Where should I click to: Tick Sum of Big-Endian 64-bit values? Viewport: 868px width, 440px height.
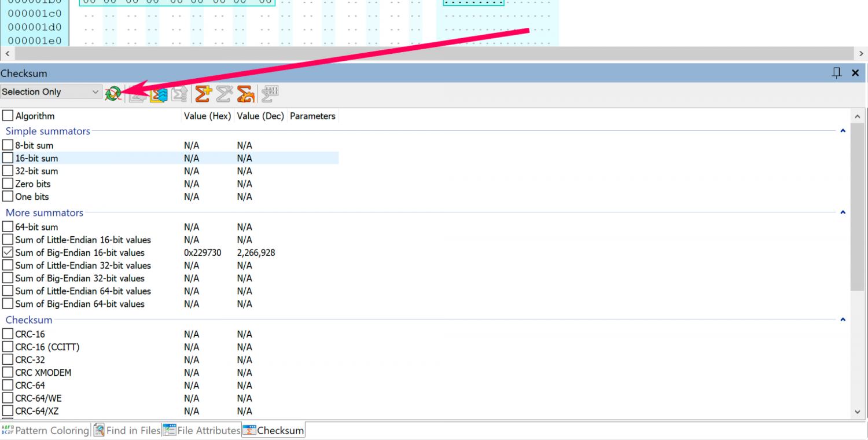[8, 303]
